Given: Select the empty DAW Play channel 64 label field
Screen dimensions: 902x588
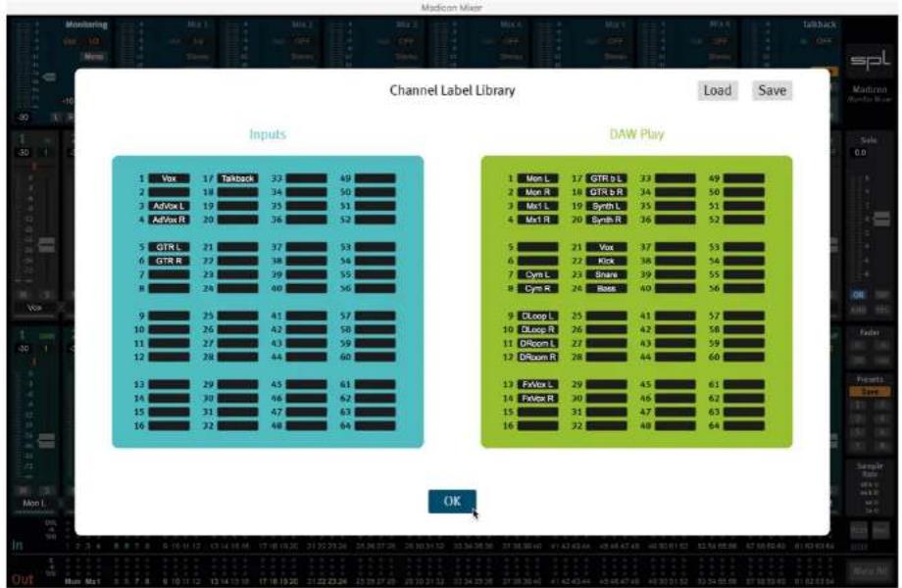Looking at the screenshot, I should coord(744,426).
